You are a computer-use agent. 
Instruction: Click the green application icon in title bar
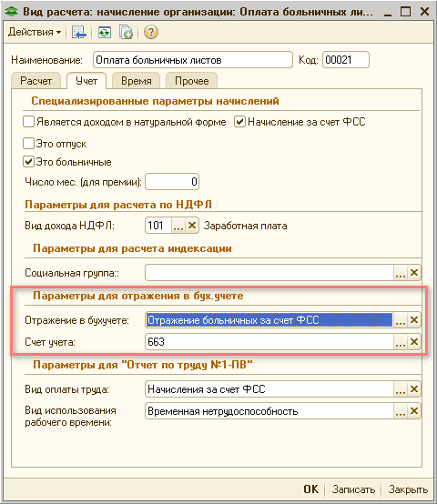coord(12,12)
